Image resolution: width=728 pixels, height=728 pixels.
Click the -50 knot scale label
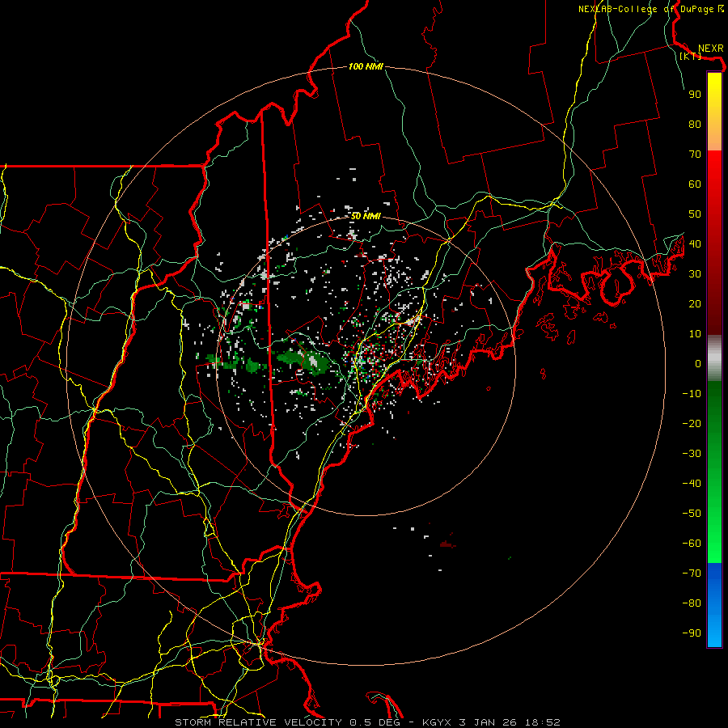692,514
